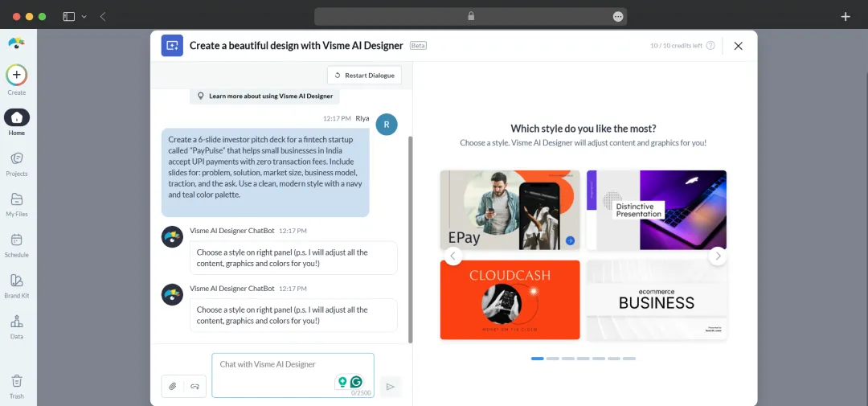
Task: Click the Grammarly icon in chat box
Action: [357, 382]
